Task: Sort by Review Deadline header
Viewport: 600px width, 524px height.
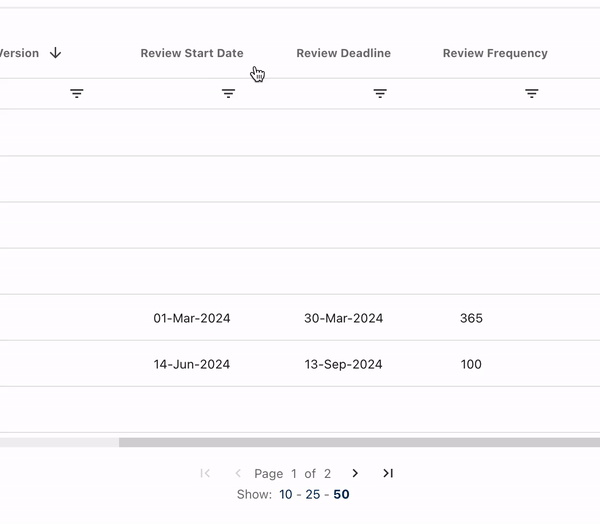Action: [x=343, y=54]
